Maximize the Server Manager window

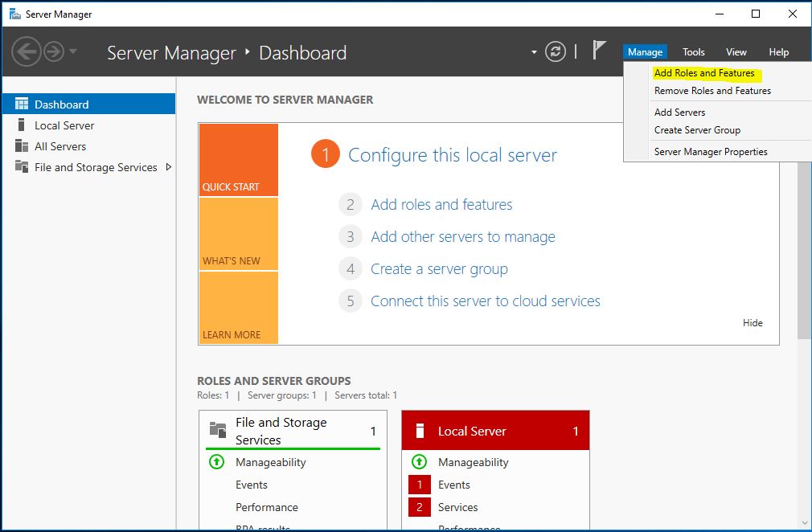pyautogui.click(x=756, y=14)
